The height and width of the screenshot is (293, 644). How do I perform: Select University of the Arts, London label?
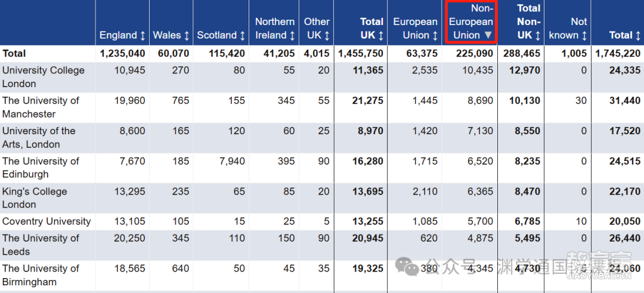[x=39, y=138]
